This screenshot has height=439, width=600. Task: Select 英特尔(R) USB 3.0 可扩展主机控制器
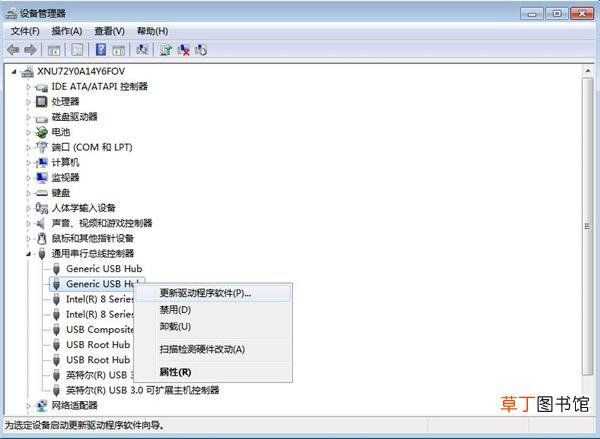142,390
